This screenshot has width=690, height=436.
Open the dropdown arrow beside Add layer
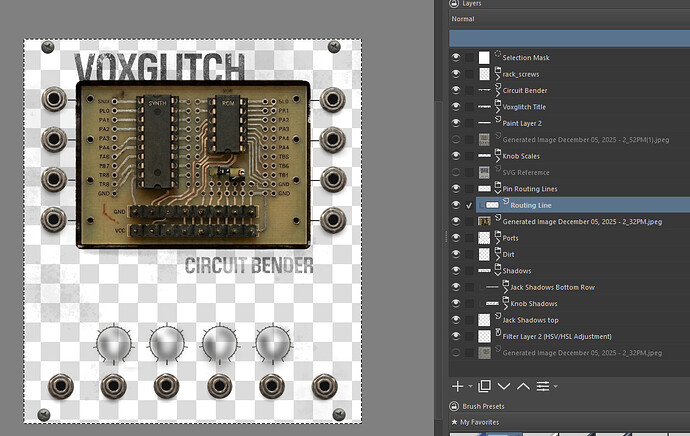[469, 386]
